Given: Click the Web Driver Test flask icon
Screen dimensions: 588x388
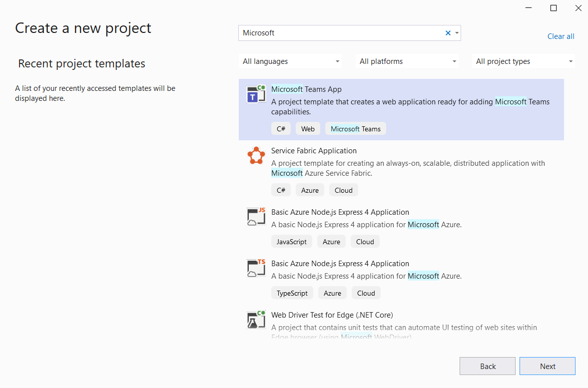Looking at the screenshot, I should point(256,320).
